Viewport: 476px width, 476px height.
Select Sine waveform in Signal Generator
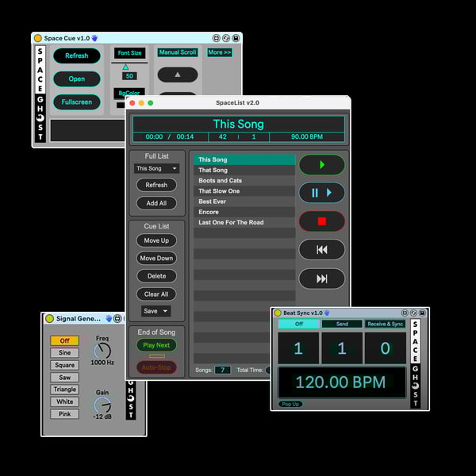point(65,353)
